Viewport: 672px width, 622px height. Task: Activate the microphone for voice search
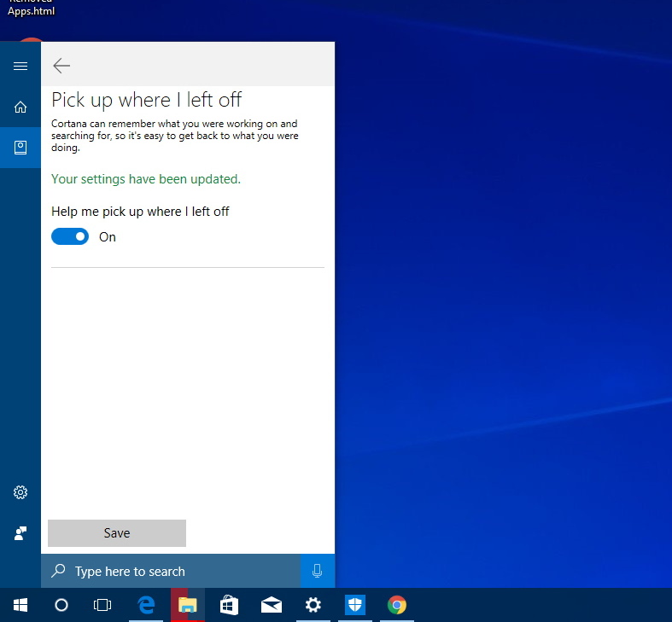point(317,572)
